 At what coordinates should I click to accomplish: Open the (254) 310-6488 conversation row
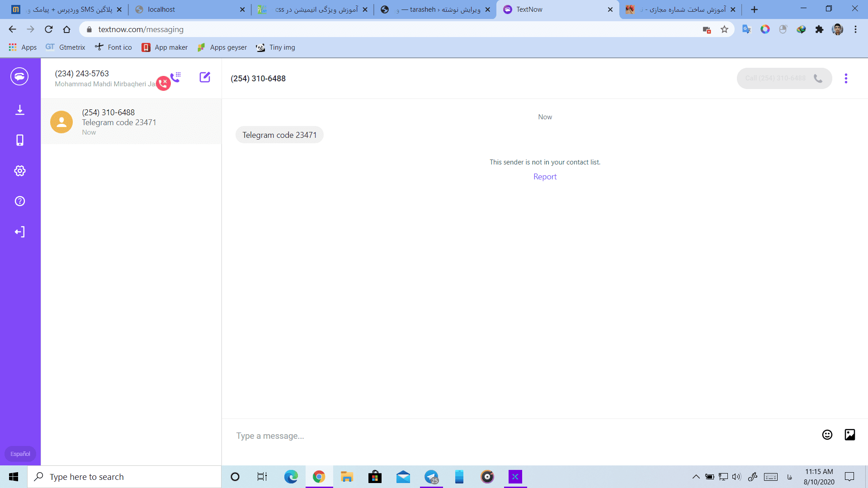point(131,122)
